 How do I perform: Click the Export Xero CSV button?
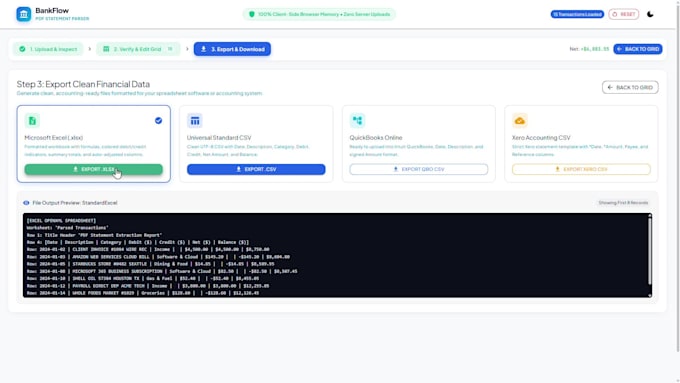tap(581, 169)
